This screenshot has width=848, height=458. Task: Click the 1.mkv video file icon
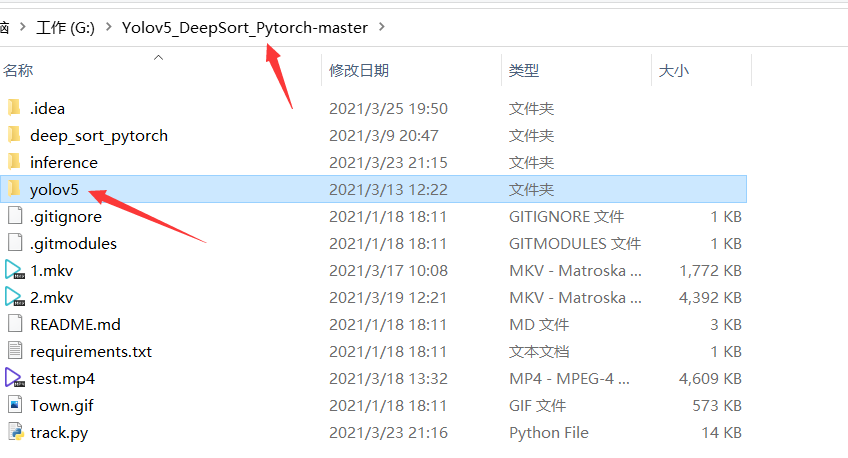point(15,270)
